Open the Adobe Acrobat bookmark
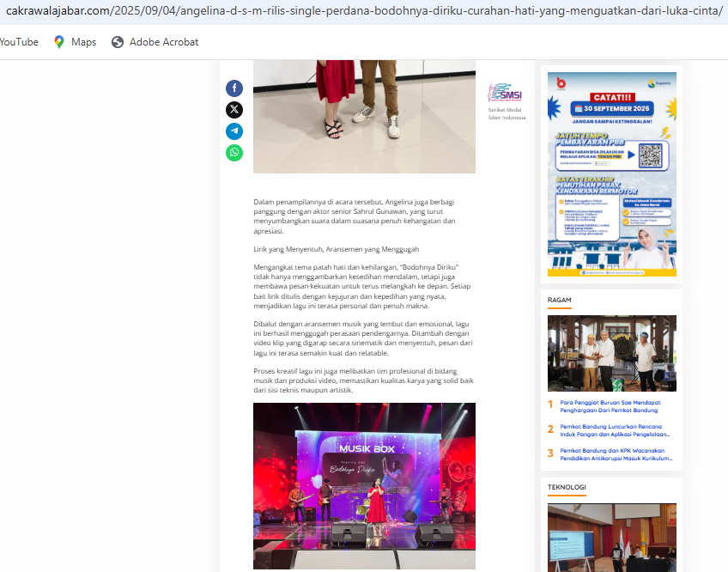728x572 pixels. click(x=155, y=42)
